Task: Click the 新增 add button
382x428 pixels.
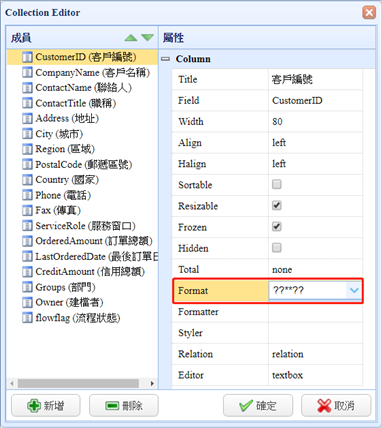Action: (x=46, y=405)
